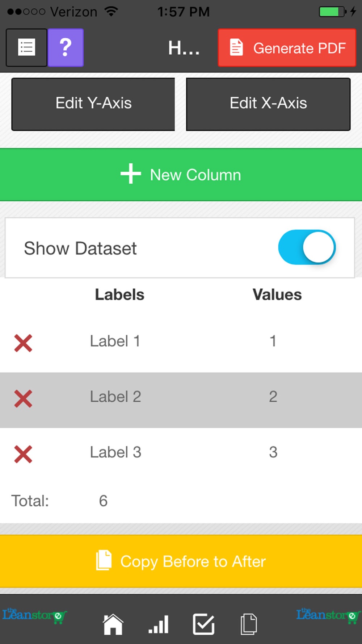Open Edit X-Axis

(x=268, y=104)
